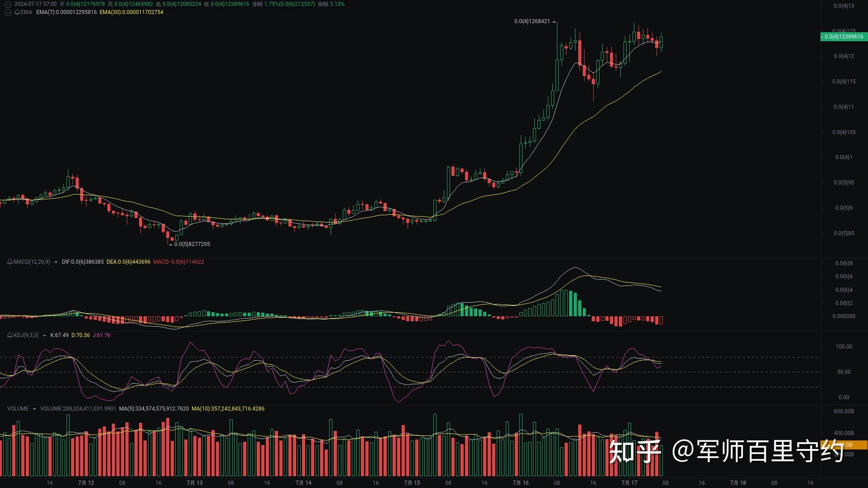Click the 0.0{4}12 price axis label
868x488 pixels.
[x=844, y=56]
